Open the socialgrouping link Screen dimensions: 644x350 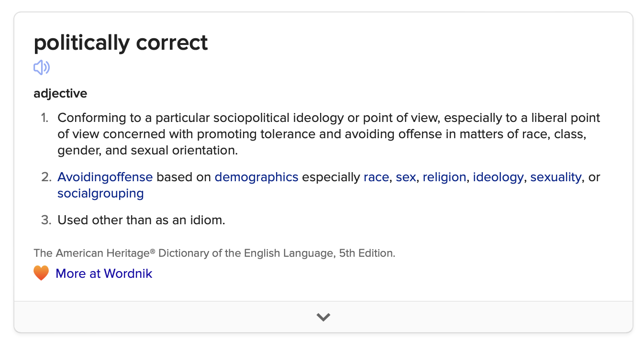click(100, 193)
